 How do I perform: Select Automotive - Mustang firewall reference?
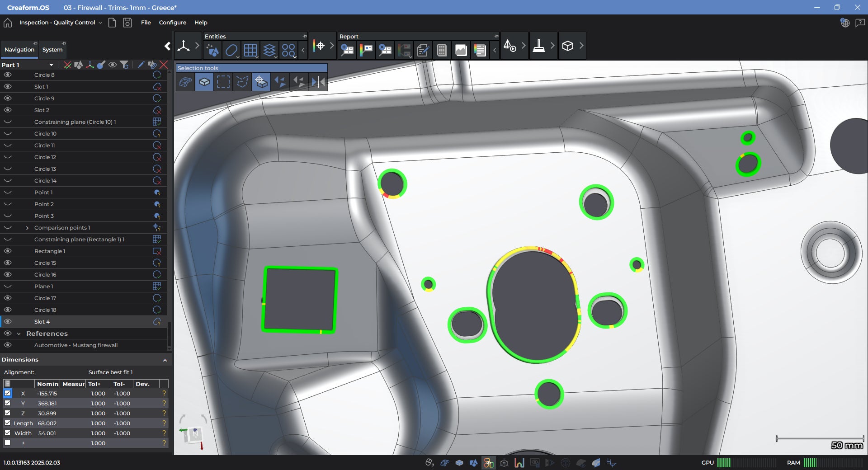click(x=76, y=345)
